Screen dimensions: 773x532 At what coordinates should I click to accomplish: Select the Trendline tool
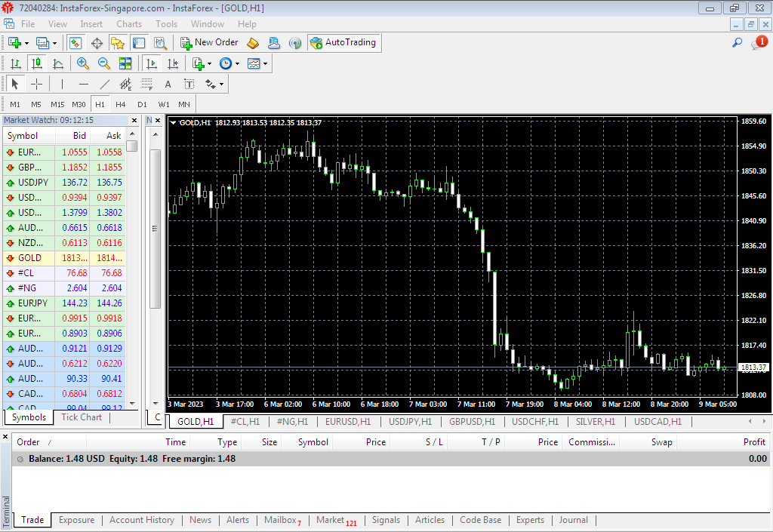[104, 85]
